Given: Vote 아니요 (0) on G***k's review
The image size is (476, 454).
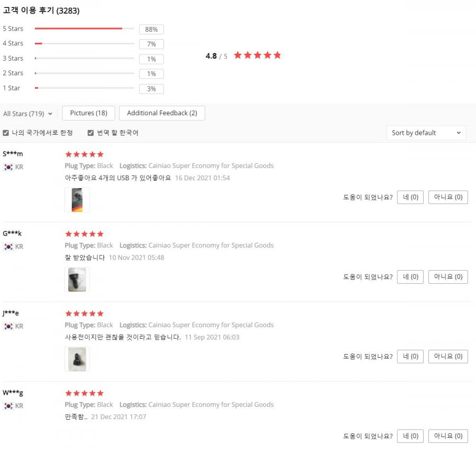Looking at the screenshot, I should (448, 277).
